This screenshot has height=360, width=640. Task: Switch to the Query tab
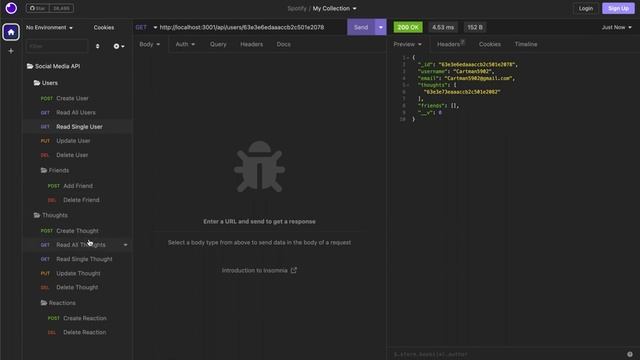(218, 44)
